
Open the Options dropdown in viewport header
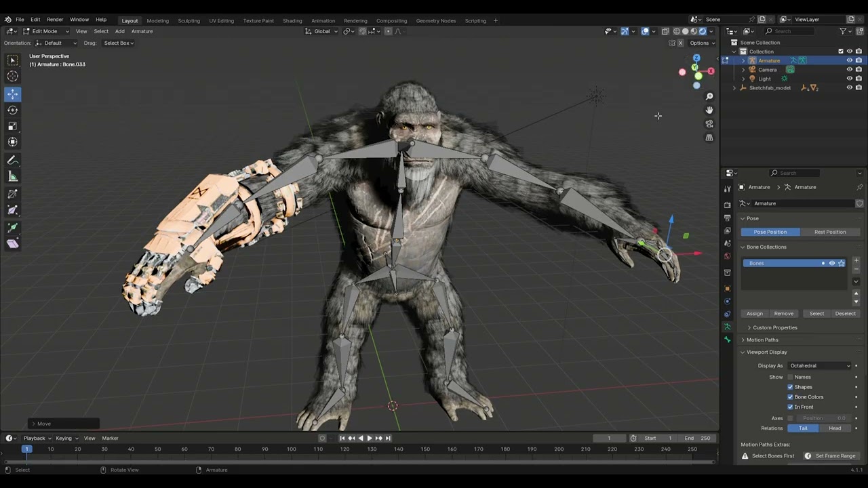coord(702,43)
